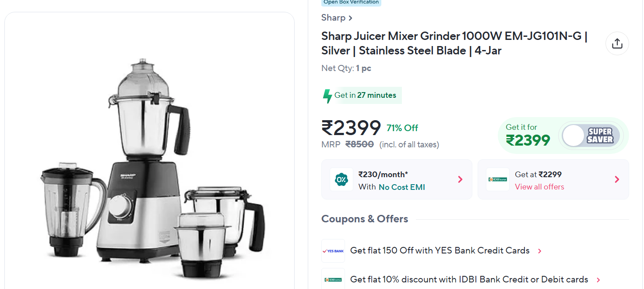
Task: Expand the YES Bank Credit Cards offer
Action: pyautogui.click(x=540, y=251)
